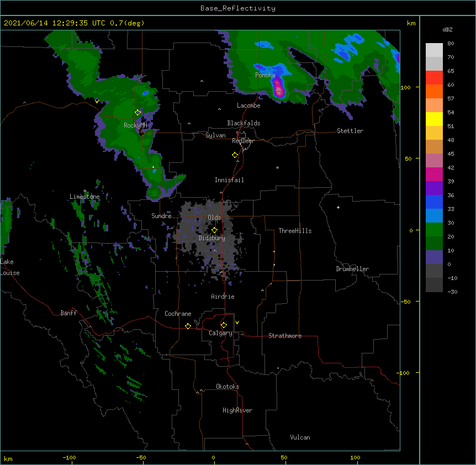
Task: Select the RedDeer label
Action: [x=243, y=141]
